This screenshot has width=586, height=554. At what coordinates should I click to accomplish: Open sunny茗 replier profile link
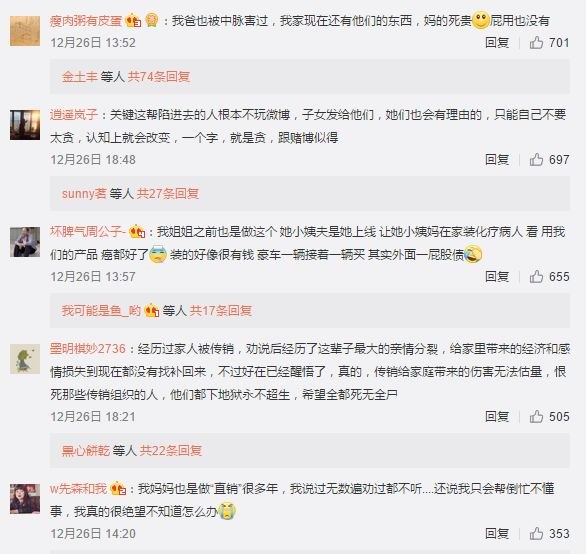point(84,194)
